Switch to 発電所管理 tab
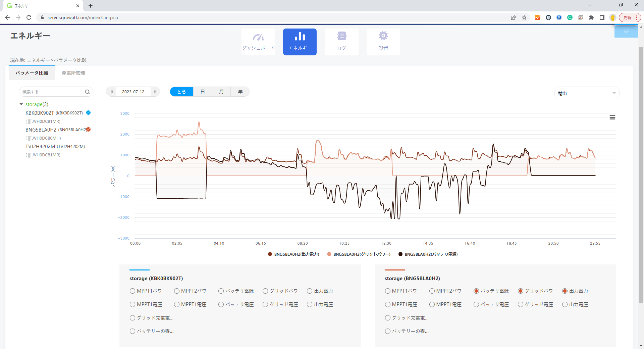 (73, 73)
